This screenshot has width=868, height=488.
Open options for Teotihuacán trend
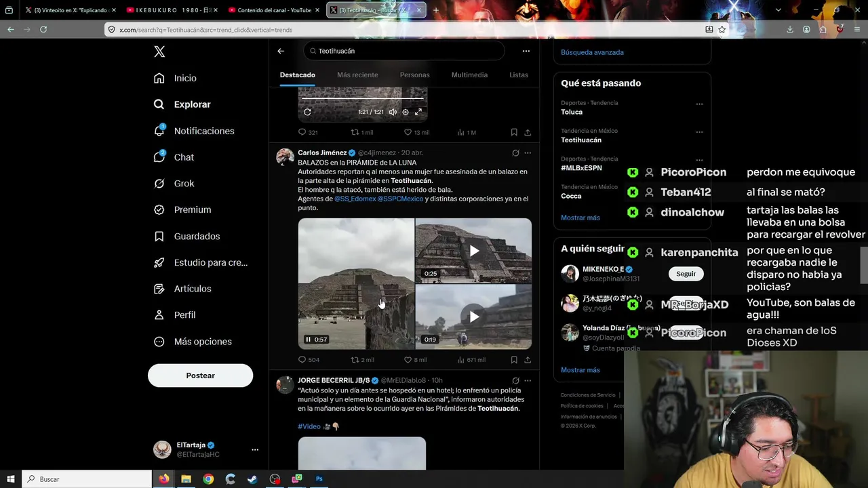coord(699,132)
